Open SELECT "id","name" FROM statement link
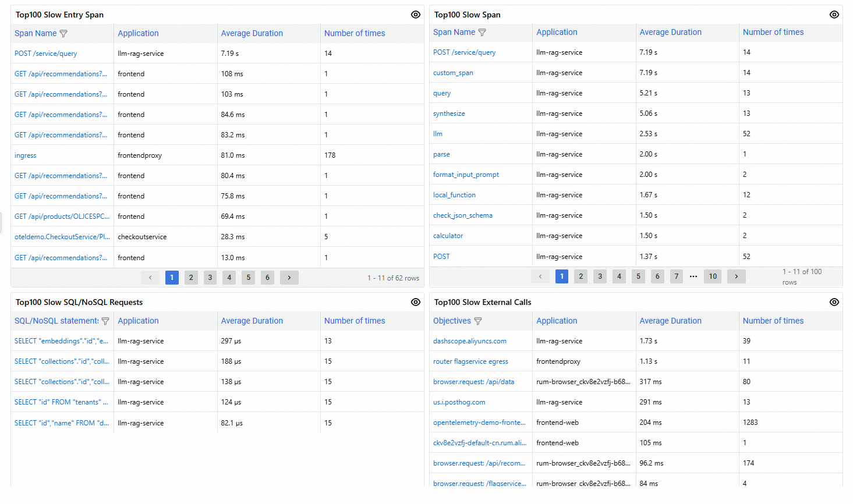Screen dimensions: 853x504 click(x=62, y=423)
